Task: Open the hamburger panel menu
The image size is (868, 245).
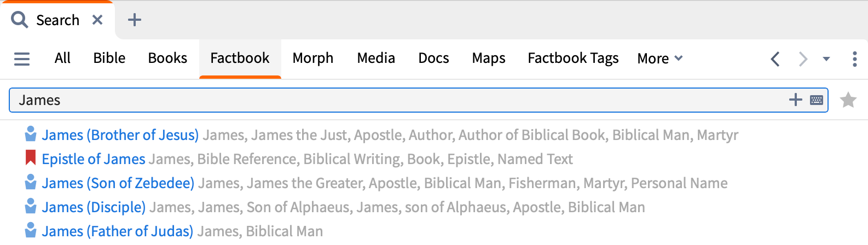Action: (x=22, y=59)
